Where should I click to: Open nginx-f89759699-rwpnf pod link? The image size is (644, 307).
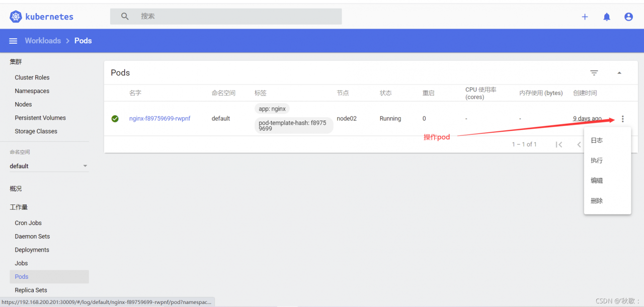point(159,119)
